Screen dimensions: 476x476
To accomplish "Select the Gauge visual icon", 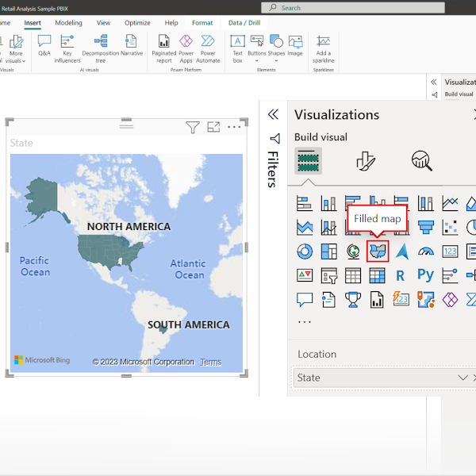I will pos(426,251).
